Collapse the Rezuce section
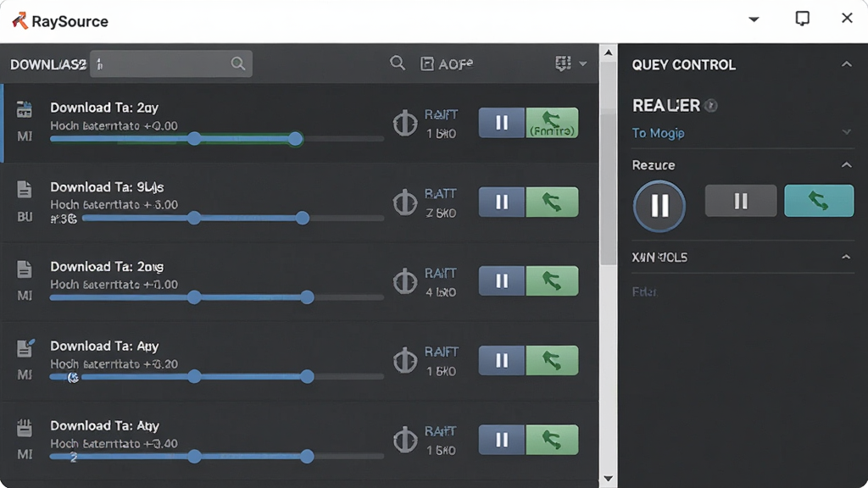The width and height of the screenshot is (868, 488). point(847,165)
